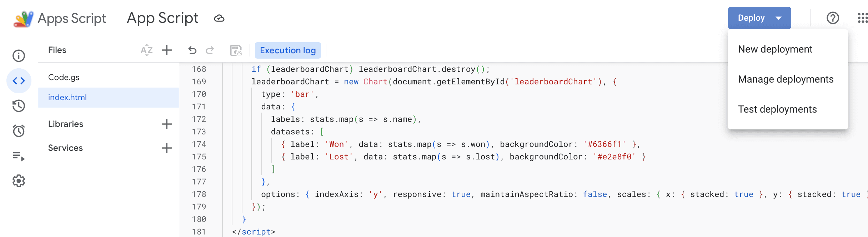Screen dimensions: 868x237
Task: Open the Project History icon in sidebar
Action: (19, 106)
